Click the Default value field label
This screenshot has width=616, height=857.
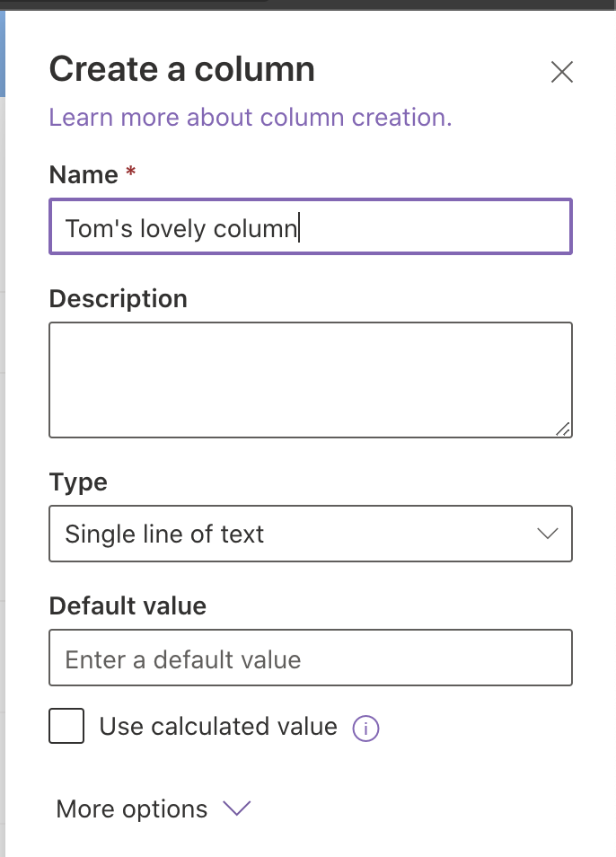(x=128, y=605)
